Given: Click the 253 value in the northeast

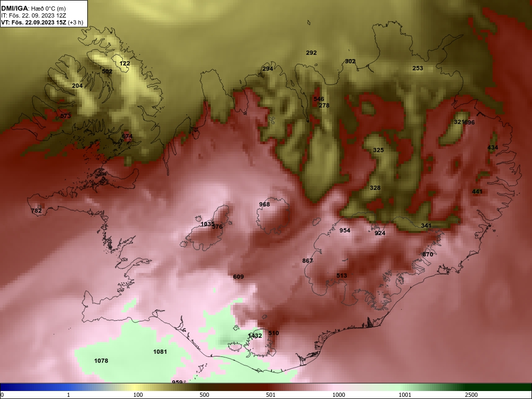Looking at the screenshot, I should pyautogui.click(x=418, y=68).
